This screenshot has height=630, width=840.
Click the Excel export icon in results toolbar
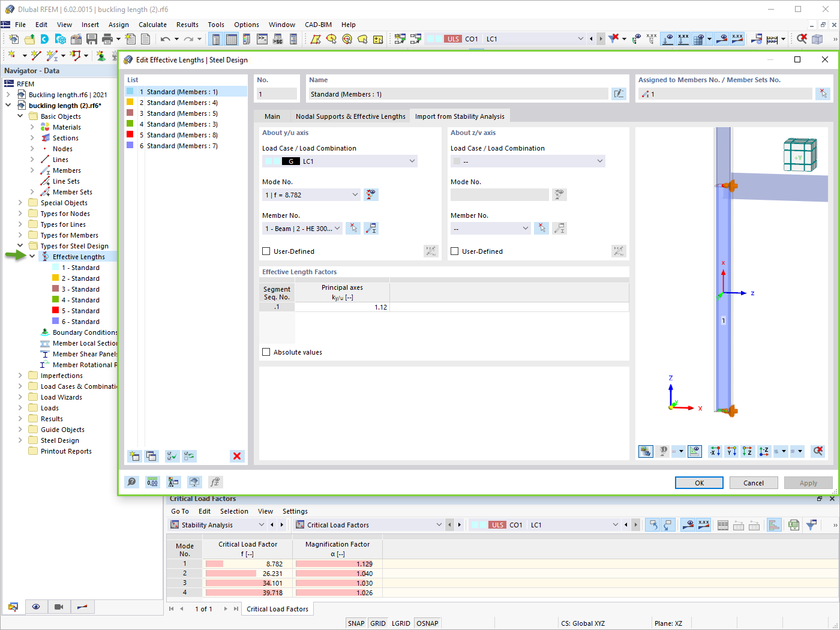[x=794, y=525]
